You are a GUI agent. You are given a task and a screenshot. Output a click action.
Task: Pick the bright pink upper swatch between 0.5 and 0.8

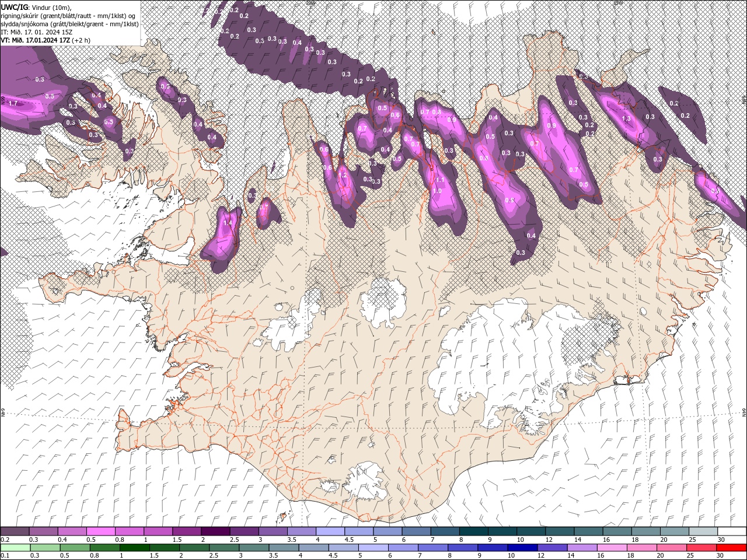(101, 531)
